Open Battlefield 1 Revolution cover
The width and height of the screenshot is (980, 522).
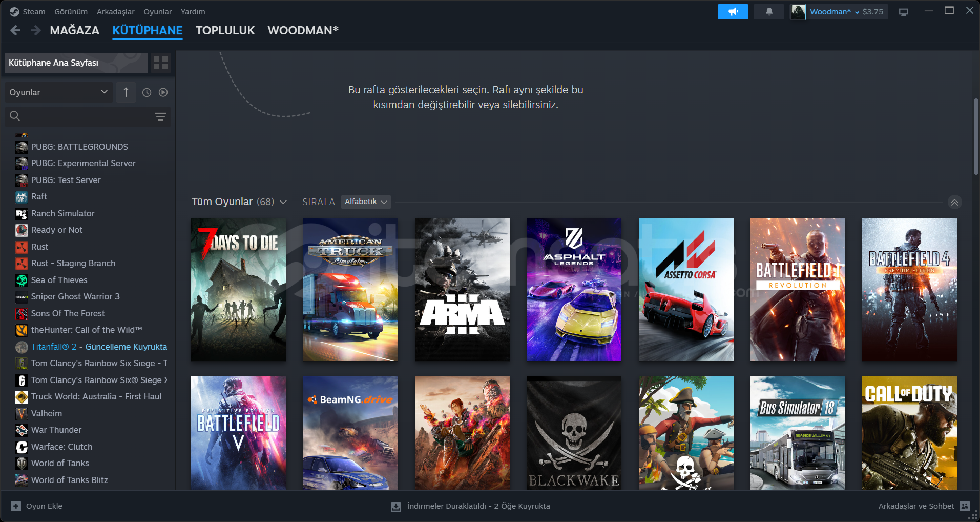point(798,290)
